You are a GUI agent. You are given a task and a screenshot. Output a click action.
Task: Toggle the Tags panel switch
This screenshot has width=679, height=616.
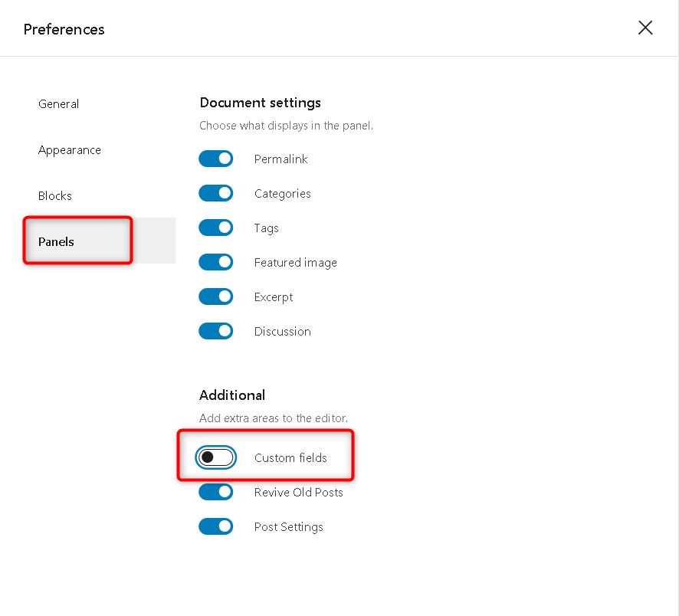[x=216, y=228]
